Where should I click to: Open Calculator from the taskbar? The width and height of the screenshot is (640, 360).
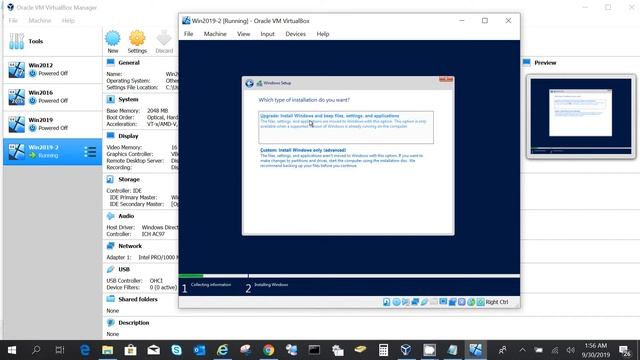click(x=383, y=350)
